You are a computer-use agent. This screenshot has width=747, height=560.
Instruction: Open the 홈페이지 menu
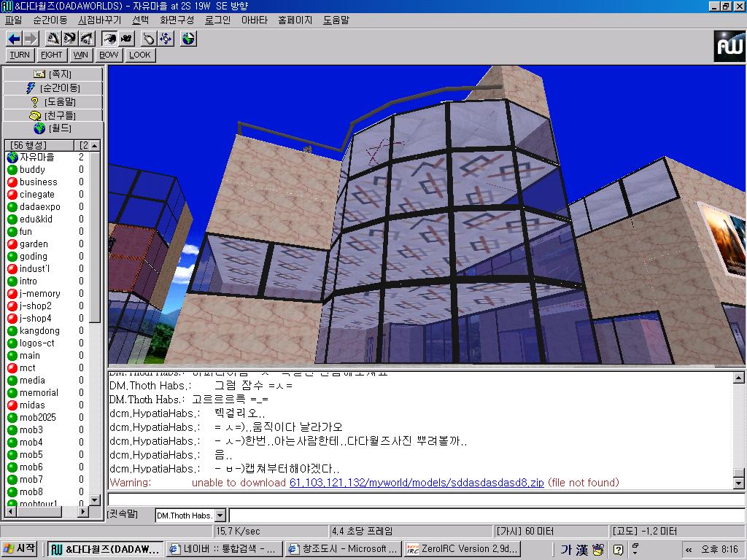click(295, 20)
